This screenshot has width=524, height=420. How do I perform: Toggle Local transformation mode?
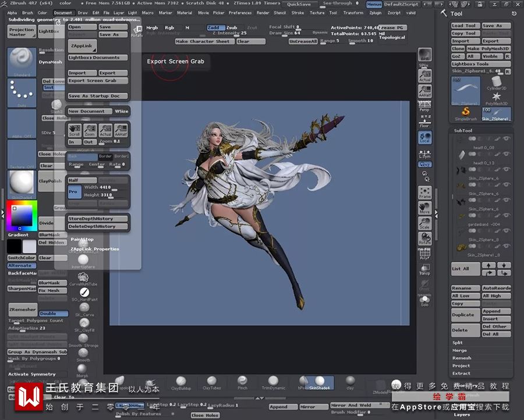[424, 138]
